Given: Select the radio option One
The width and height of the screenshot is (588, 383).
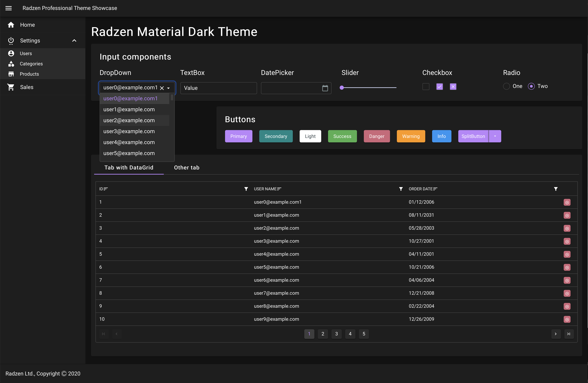Looking at the screenshot, I should [x=506, y=86].
